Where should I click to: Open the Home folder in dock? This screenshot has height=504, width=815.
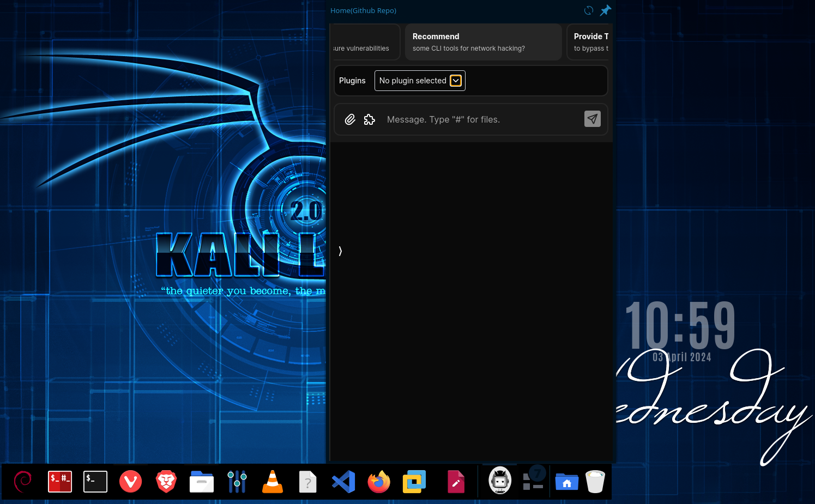(x=567, y=482)
